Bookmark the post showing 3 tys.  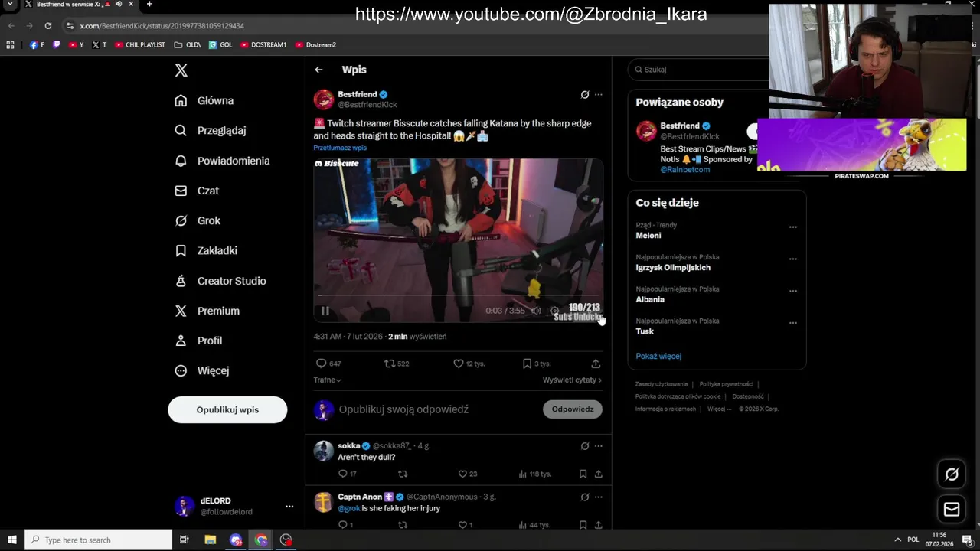[x=527, y=364]
